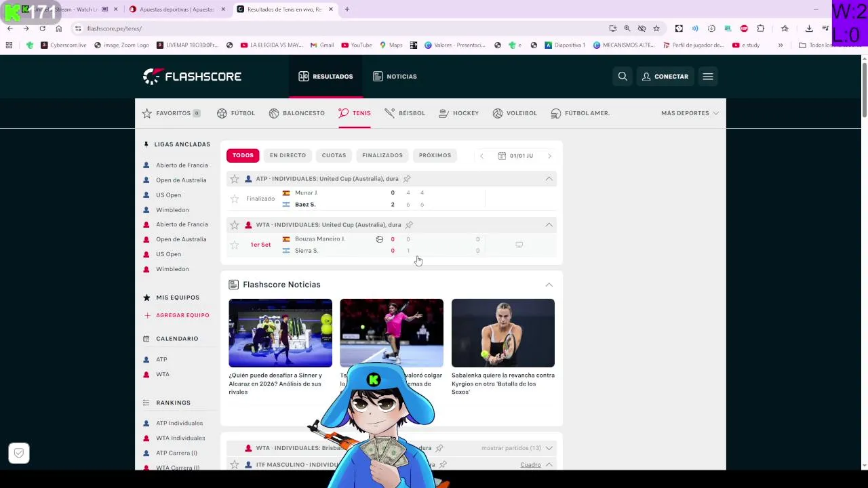Click the Flashscore logo
This screenshot has height=488, width=868.
coord(192,76)
